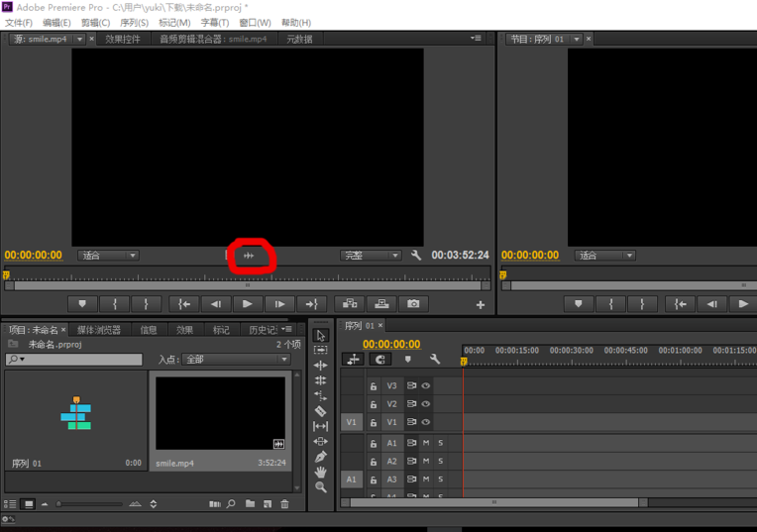Step forward one frame in Source monitor
Screen dimensions: 757x532
click(279, 304)
